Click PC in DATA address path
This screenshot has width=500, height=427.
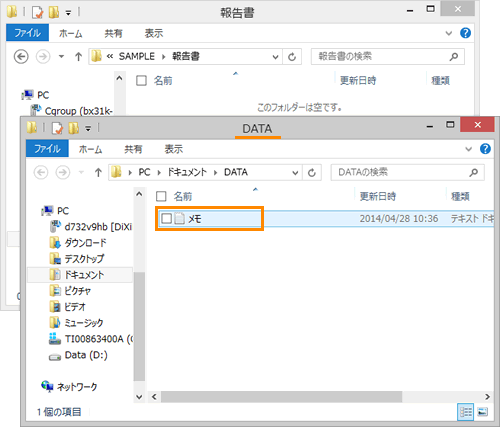(144, 172)
